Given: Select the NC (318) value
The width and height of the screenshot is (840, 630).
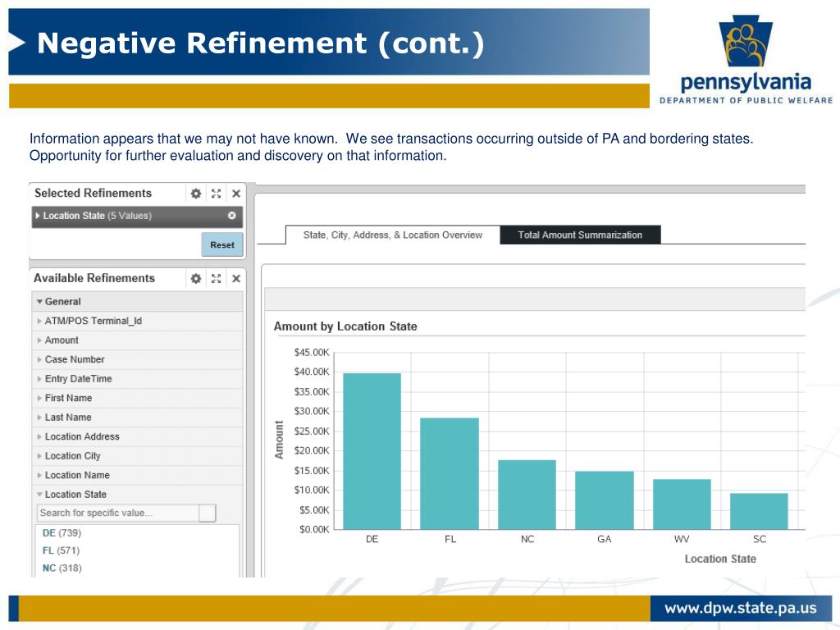Looking at the screenshot, I should click(x=62, y=568).
